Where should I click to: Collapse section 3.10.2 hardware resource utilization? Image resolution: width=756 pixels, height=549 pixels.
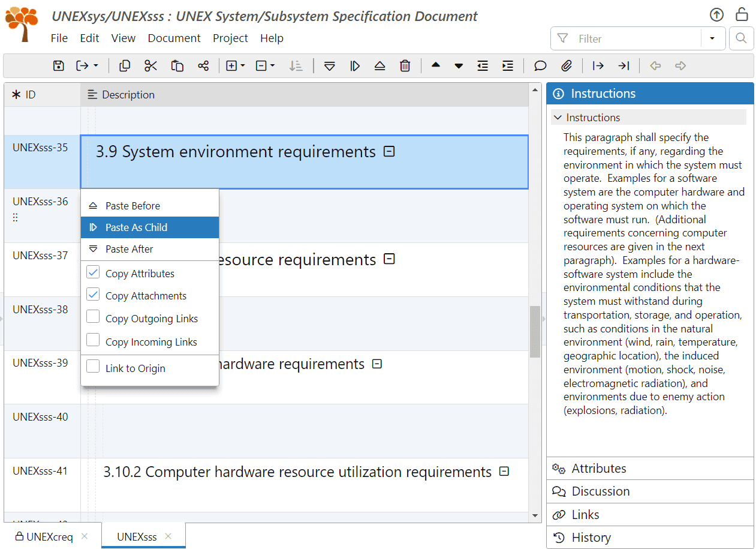pos(504,472)
